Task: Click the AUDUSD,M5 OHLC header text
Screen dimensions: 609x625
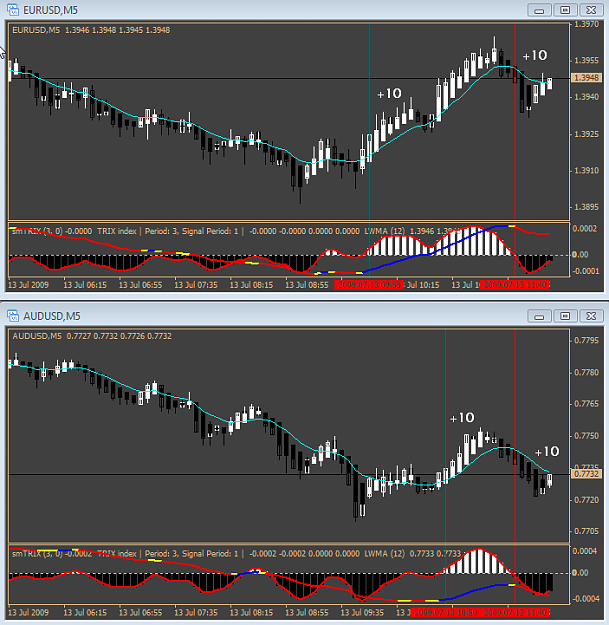Action: click(x=92, y=336)
